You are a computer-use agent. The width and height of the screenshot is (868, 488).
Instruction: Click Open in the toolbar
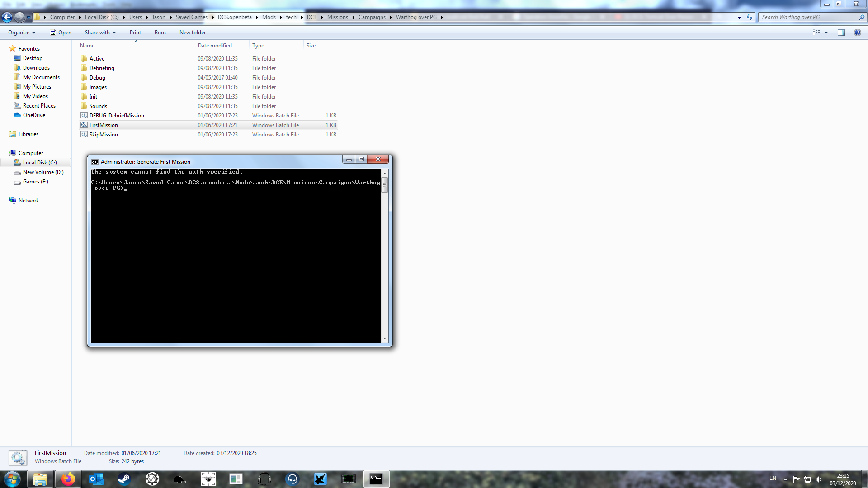61,33
